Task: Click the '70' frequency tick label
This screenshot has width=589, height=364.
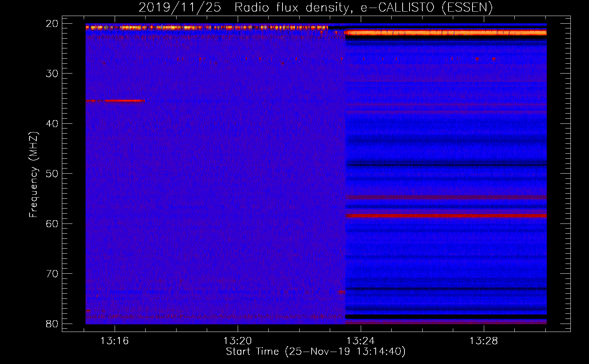Action: [52, 274]
